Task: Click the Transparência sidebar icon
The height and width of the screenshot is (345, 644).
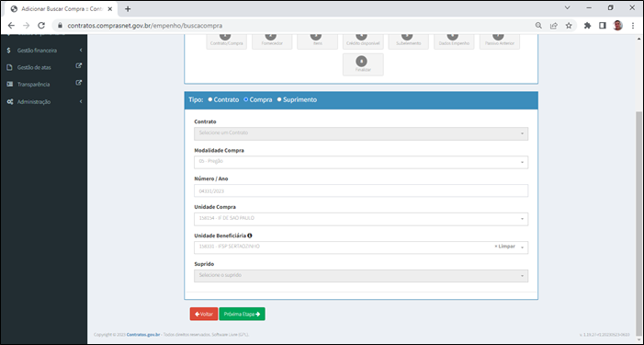Action: pos(9,84)
